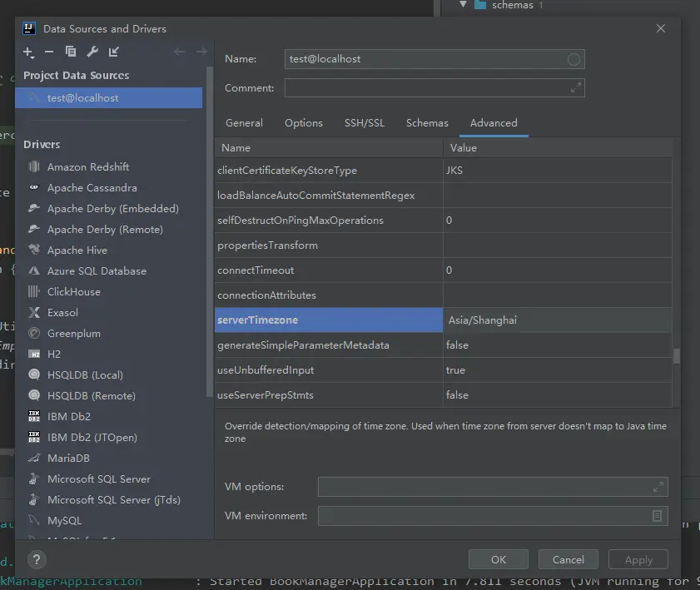Click the Cancel button
Viewport: 700px width, 590px height.
[x=568, y=559]
